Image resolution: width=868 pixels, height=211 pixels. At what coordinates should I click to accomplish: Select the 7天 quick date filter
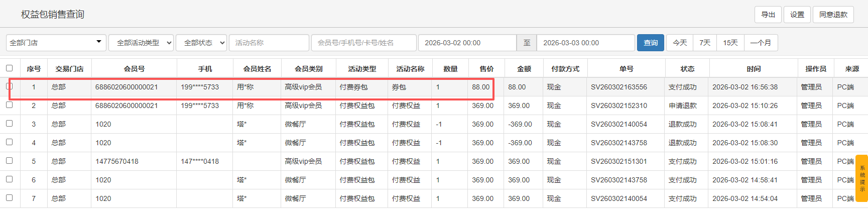pyautogui.click(x=705, y=43)
